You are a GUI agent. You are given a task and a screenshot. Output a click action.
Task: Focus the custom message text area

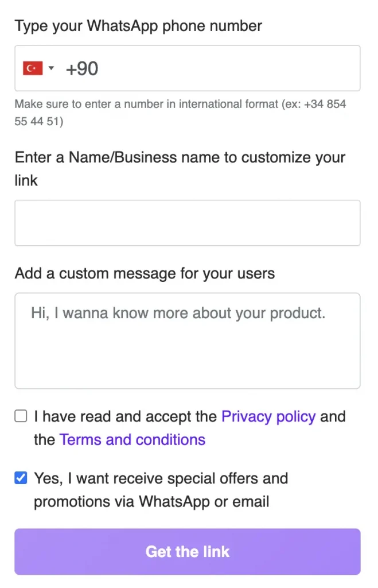point(188,341)
